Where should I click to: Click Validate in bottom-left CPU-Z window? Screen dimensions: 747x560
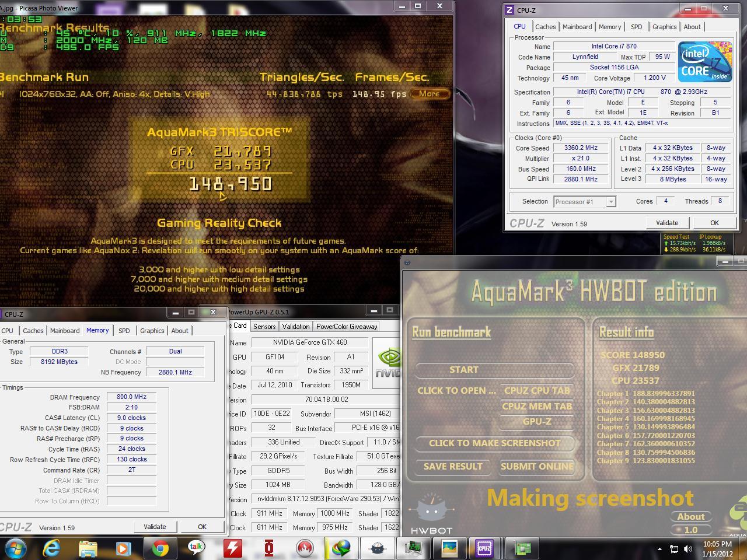tap(155, 527)
